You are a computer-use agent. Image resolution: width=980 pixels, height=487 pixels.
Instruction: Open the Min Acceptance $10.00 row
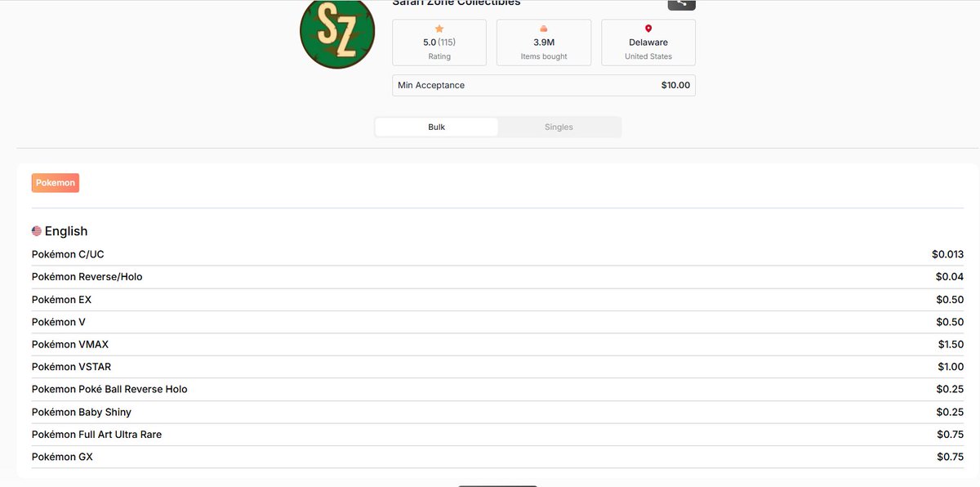click(543, 85)
